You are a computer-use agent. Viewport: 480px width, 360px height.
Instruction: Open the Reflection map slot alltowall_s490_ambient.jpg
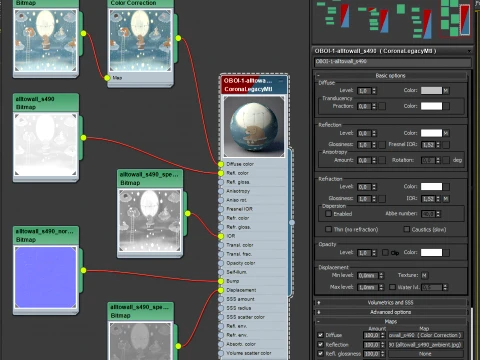click(425, 344)
